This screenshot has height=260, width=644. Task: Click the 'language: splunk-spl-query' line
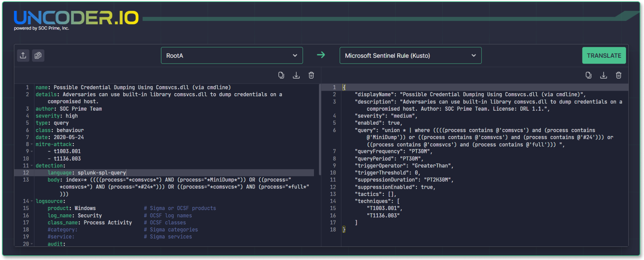87,173
